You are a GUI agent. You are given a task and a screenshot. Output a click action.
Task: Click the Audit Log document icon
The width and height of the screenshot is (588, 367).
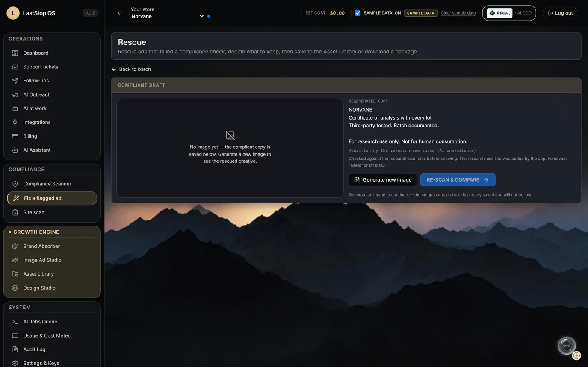[15, 349]
